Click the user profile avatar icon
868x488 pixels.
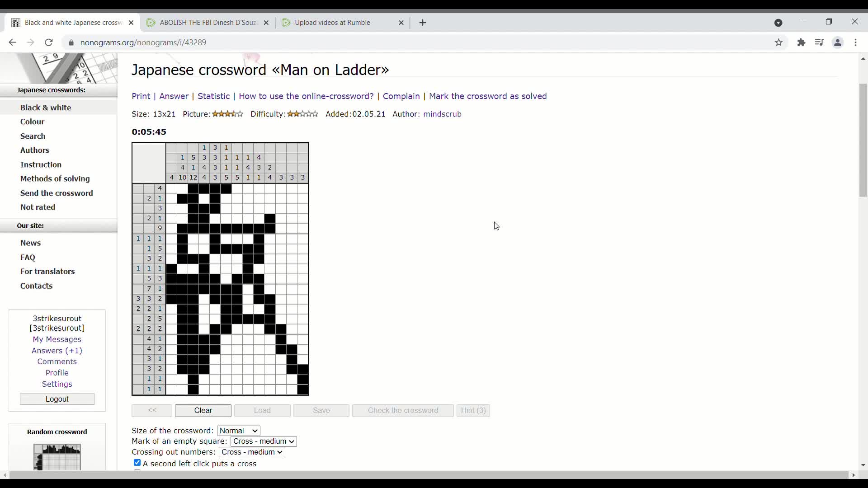click(x=838, y=42)
